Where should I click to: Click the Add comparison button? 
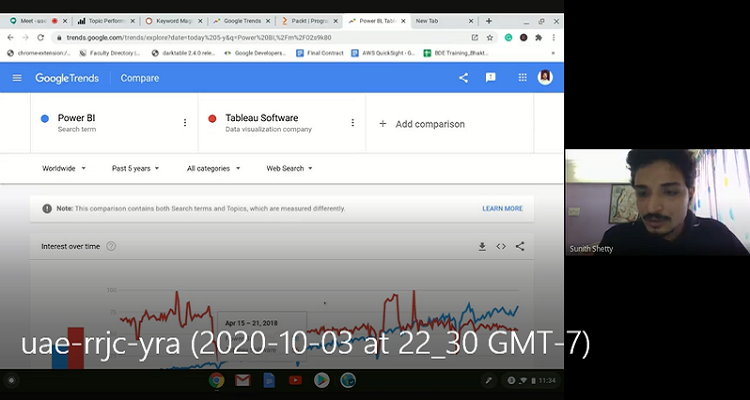click(421, 124)
